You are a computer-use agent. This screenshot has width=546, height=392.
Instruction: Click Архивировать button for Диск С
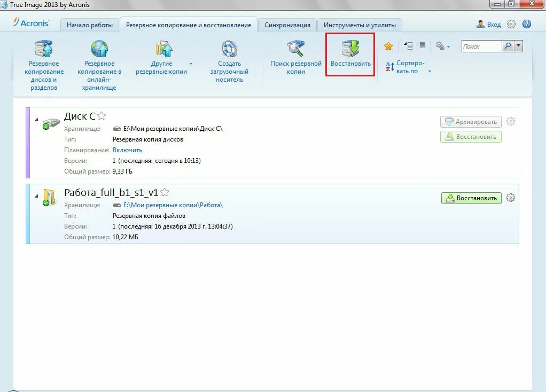pos(471,122)
